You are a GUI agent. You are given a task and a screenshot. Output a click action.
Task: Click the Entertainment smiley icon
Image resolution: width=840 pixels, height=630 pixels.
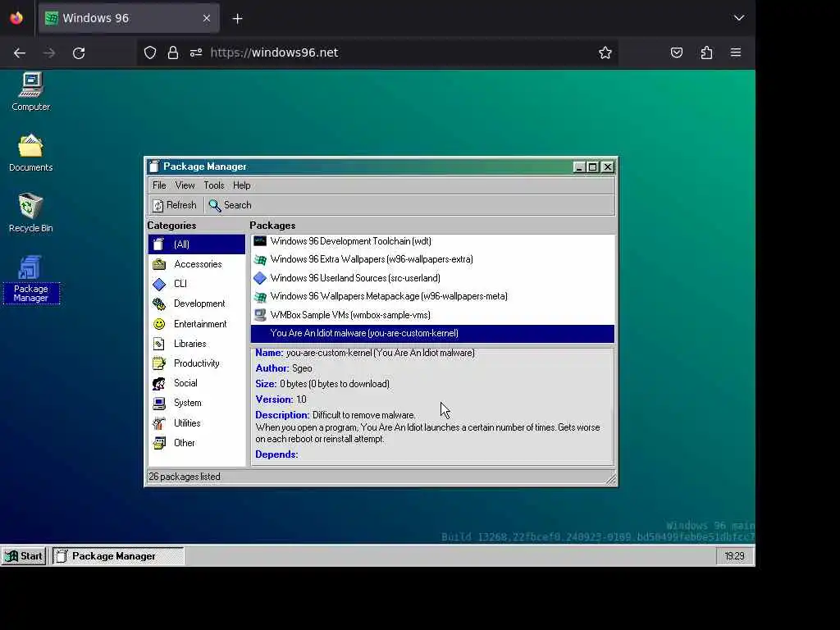pos(159,324)
